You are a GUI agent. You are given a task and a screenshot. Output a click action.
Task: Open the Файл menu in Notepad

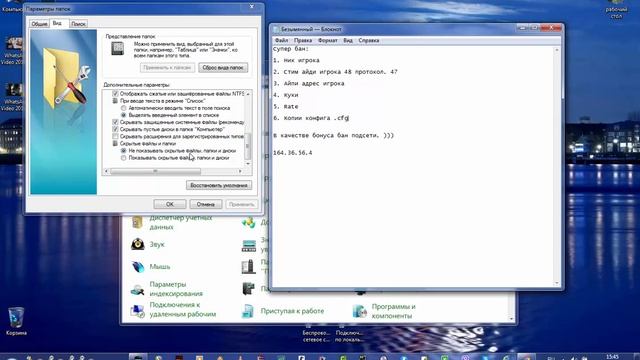click(281, 40)
